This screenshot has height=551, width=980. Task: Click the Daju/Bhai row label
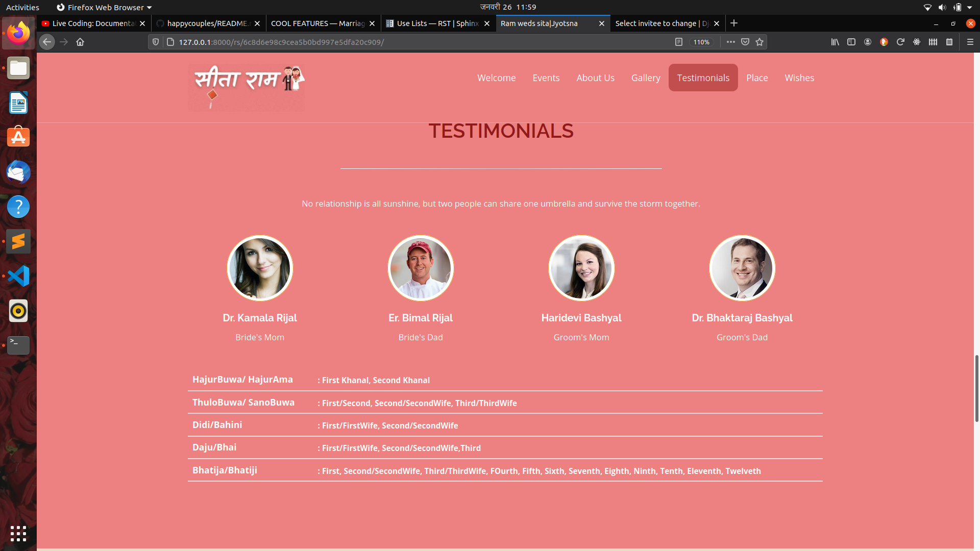(214, 447)
